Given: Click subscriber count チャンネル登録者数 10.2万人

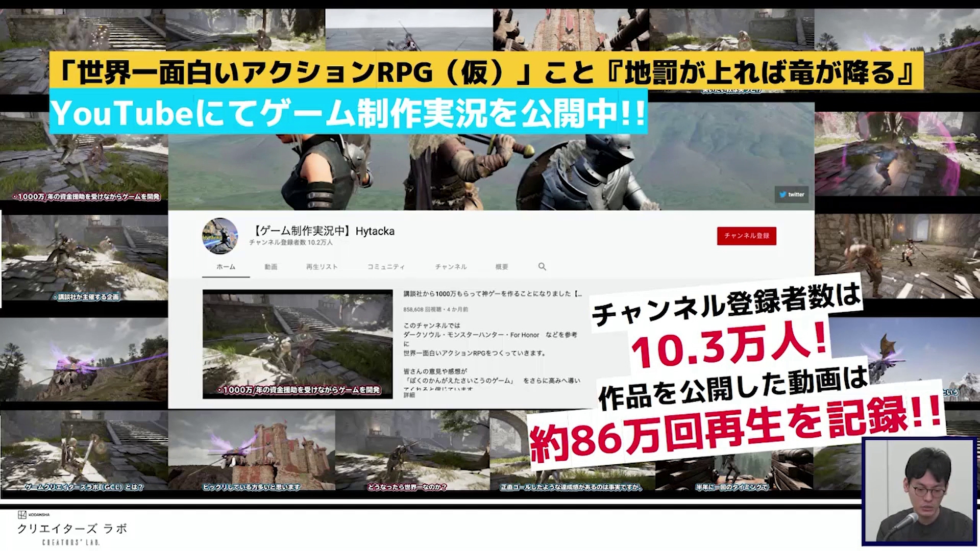Looking at the screenshot, I should pos(291,243).
